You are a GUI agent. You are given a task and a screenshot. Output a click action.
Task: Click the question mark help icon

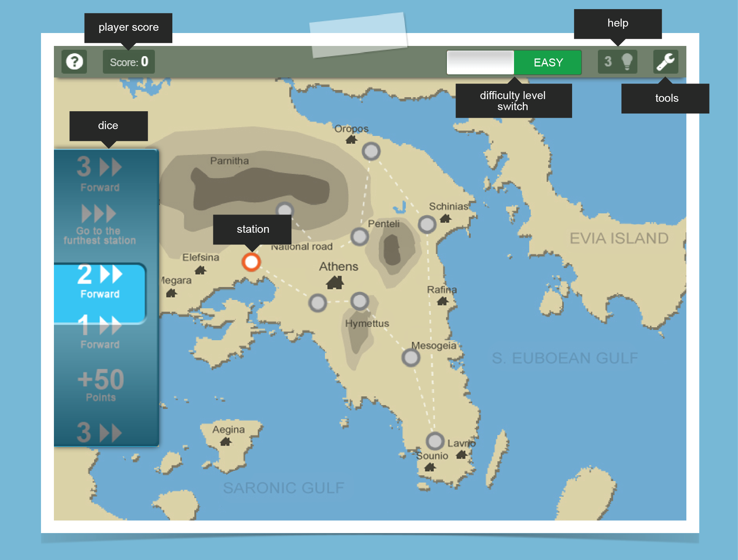point(74,62)
